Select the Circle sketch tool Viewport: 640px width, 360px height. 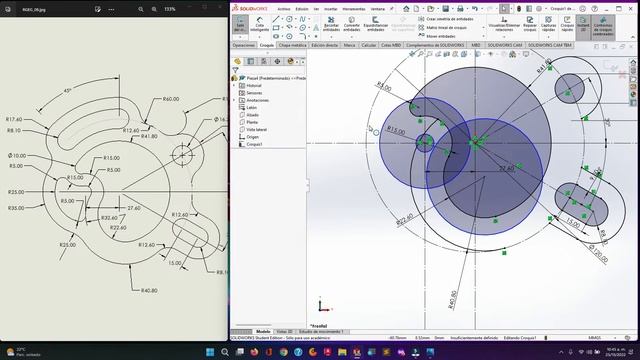[289, 19]
